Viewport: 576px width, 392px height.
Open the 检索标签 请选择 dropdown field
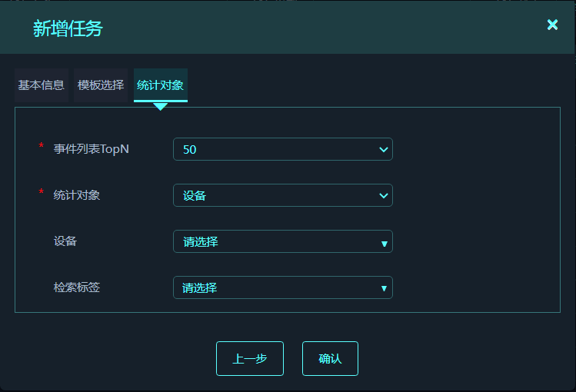coord(283,287)
